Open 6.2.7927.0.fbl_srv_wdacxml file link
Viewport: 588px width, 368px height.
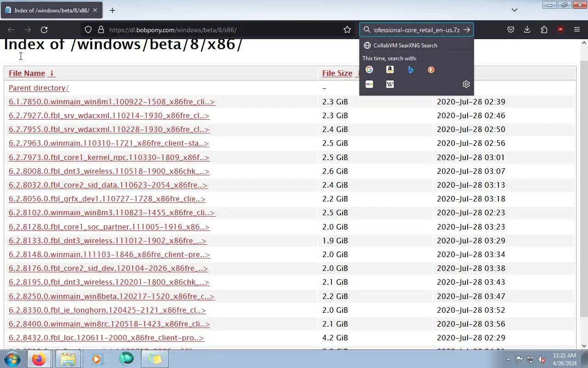click(x=109, y=115)
